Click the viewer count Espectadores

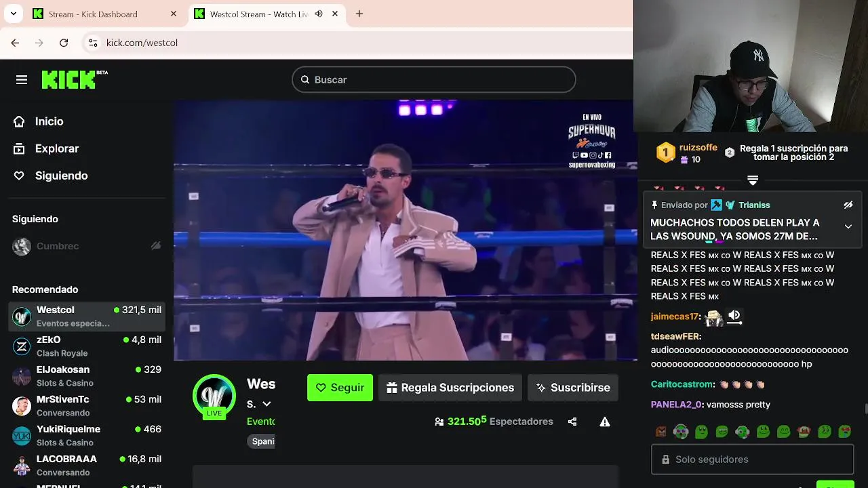494,421
